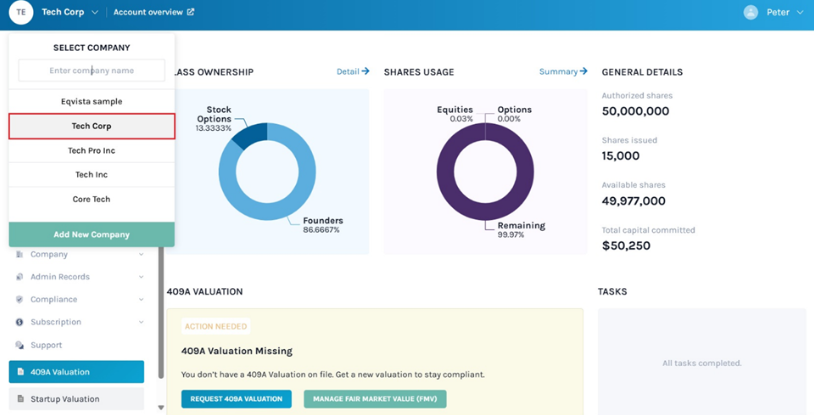Viewport: 814px width, 415px height.
Task: Click the Stock Options 13.3333% chart label
Action: [x=214, y=118]
